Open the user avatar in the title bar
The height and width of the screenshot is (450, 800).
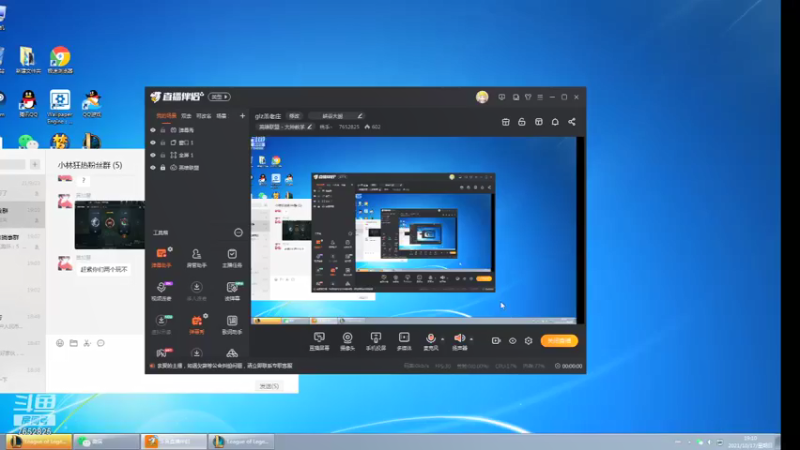point(482,96)
